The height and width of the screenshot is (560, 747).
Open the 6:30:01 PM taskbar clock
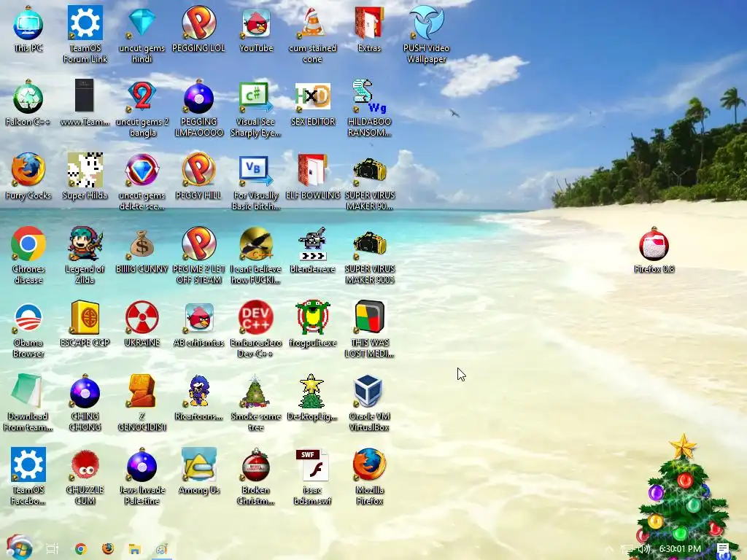tap(680, 549)
